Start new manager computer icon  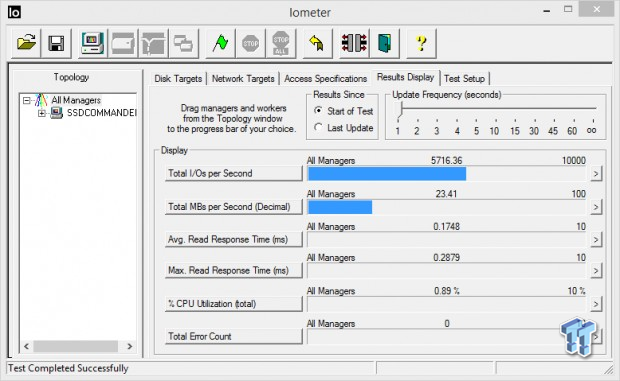click(x=93, y=43)
